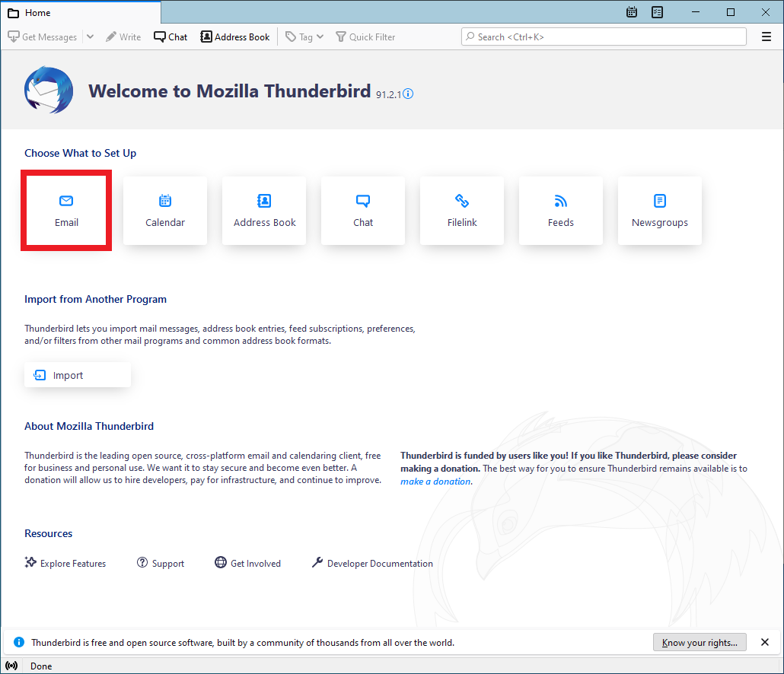Click the Import button
Screen dimensions: 784x674
click(78, 375)
